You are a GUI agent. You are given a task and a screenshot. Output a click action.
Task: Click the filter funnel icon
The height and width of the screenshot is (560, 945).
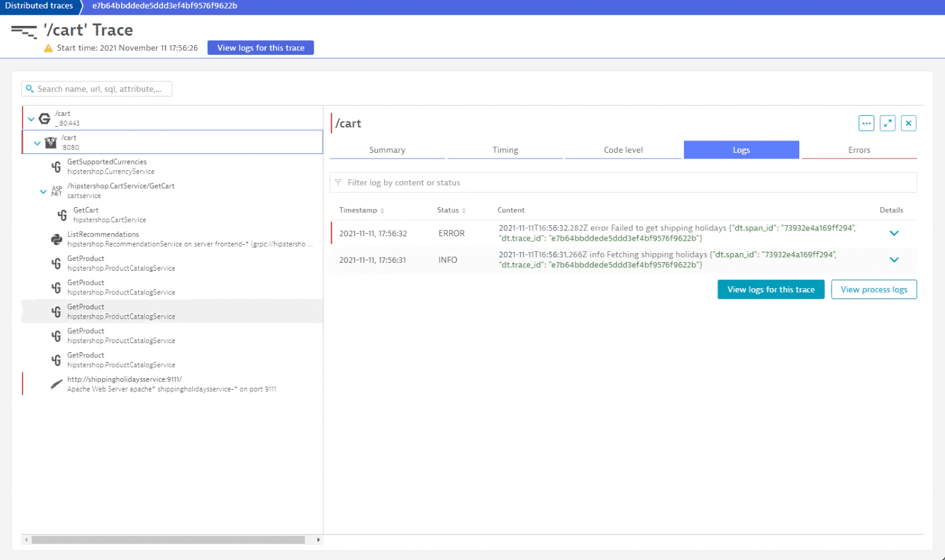point(338,183)
